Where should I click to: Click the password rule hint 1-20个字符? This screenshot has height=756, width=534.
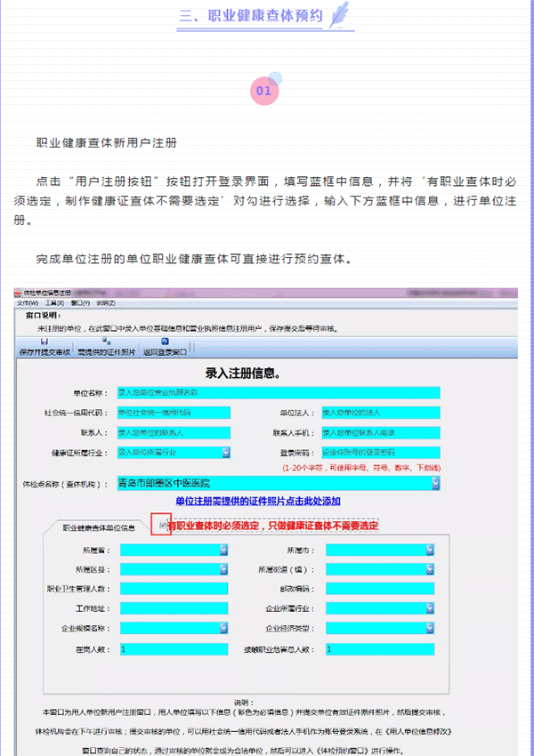[361, 468]
